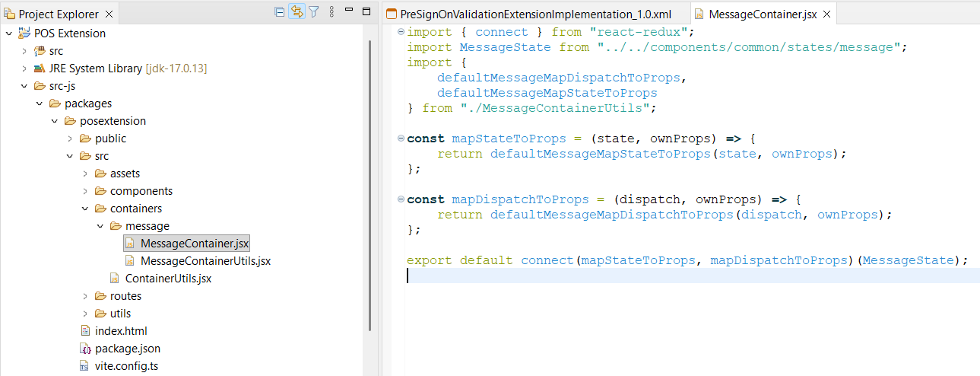Click the components folder icon

click(x=100, y=191)
